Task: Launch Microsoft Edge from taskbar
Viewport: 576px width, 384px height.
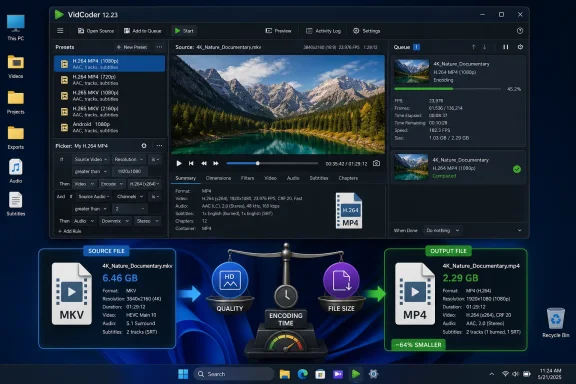Action: pyautogui.click(x=302, y=374)
